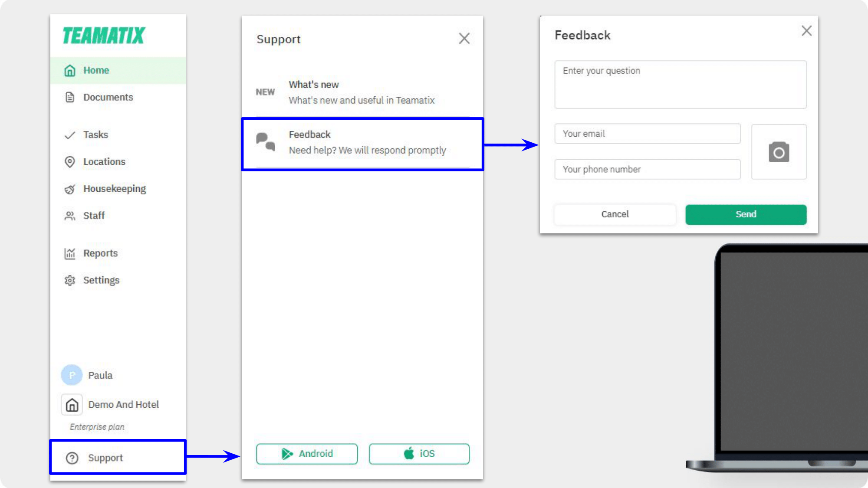Select the Android app download button

pyautogui.click(x=306, y=453)
